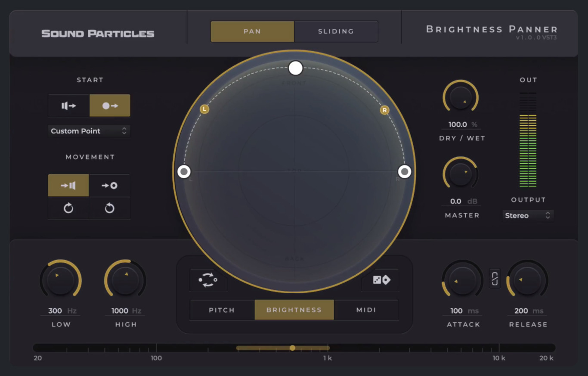This screenshot has width=588, height=376.
Task: Click the High frequency knob
Action: (125, 280)
